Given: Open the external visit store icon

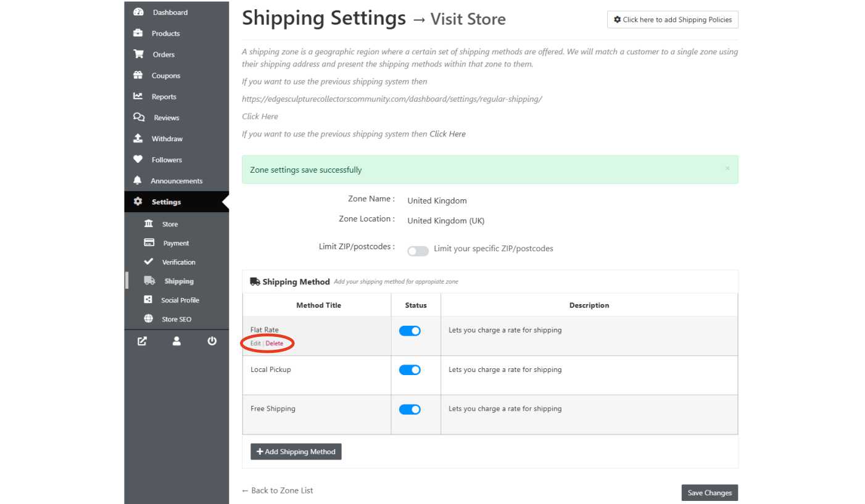Looking at the screenshot, I should [142, 341].
